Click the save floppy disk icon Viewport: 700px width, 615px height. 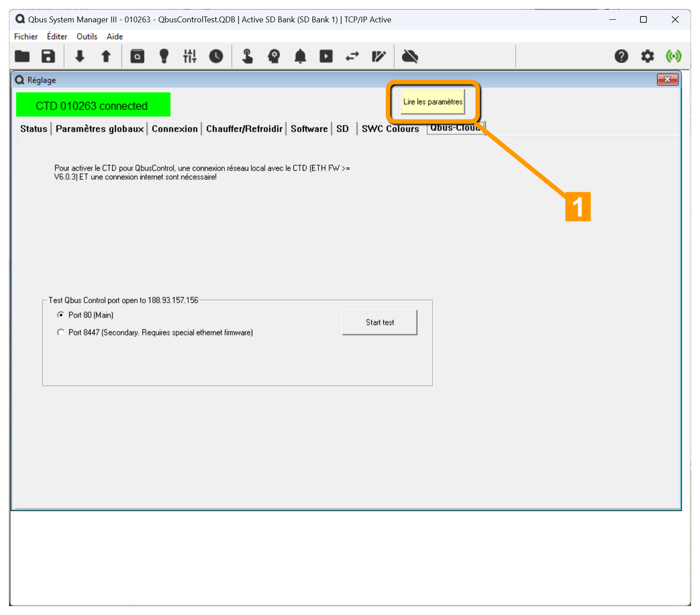point(48,56)
